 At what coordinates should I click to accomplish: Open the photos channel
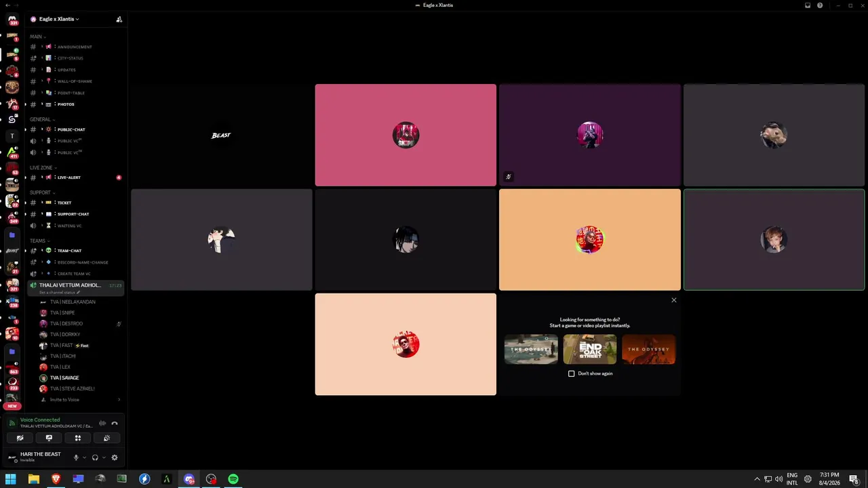pos(75,104)
